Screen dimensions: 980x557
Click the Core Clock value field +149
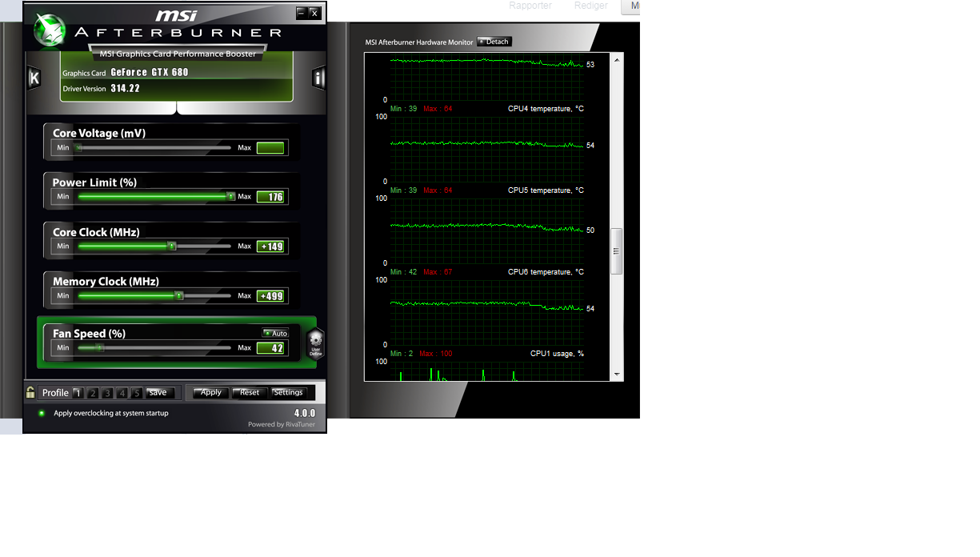[x=270, y=246]
